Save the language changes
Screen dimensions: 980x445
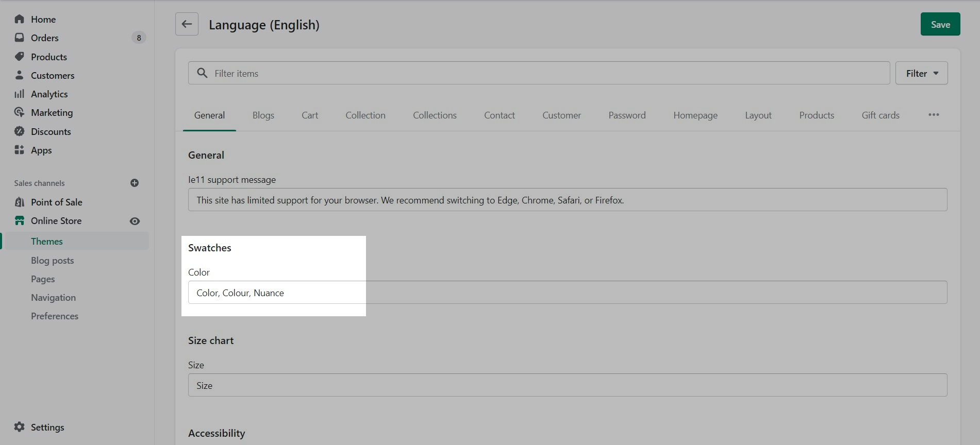pyautogui.click(x=940, y=24)
